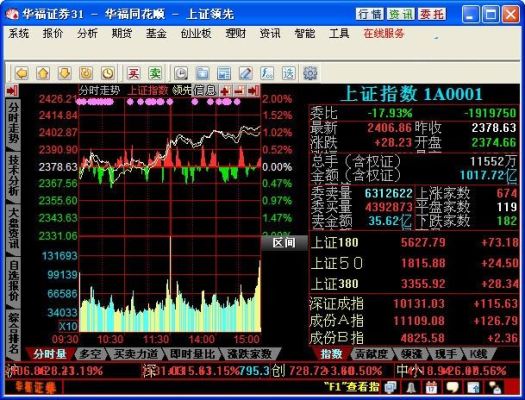Switch to the 贡献度 tab
Viewport: 525px width, 400px height.
(x=372, y=354)
